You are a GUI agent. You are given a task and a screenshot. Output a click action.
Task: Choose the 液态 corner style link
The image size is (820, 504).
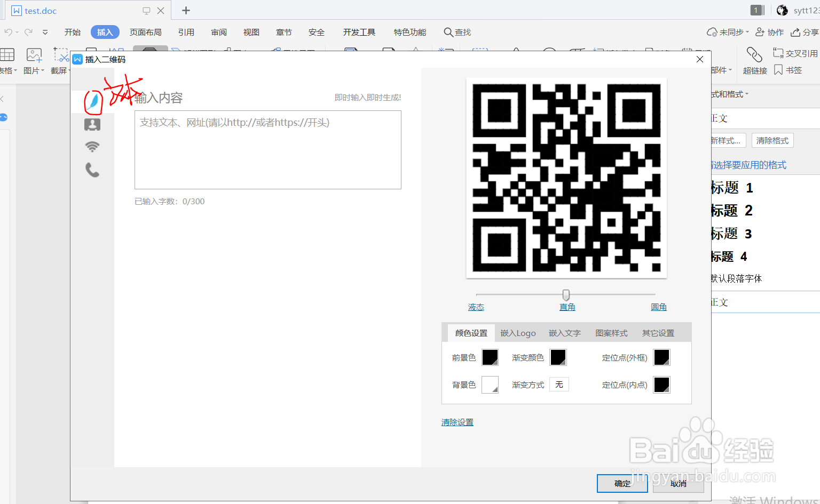click(x=476, y=307)
